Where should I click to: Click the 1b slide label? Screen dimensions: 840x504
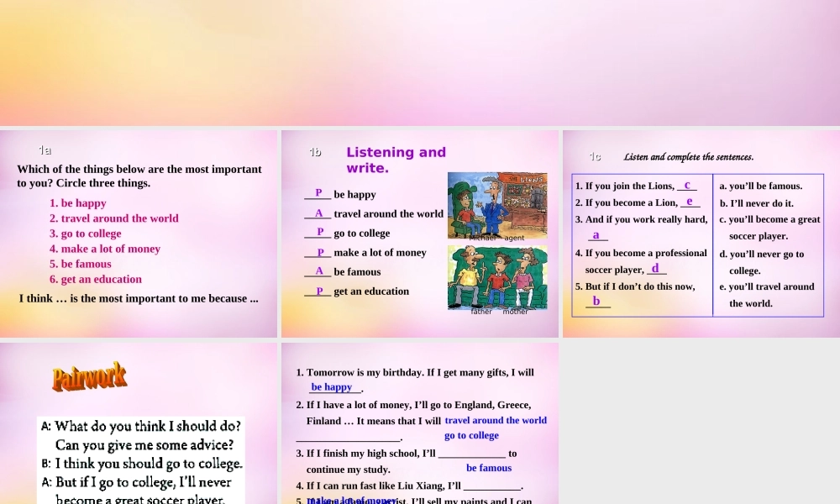(314, 152)
